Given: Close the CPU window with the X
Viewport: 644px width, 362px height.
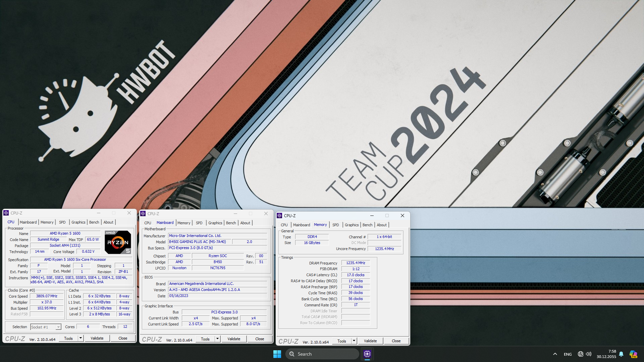Looking at the screenshot, I should (x=129, y=213).
